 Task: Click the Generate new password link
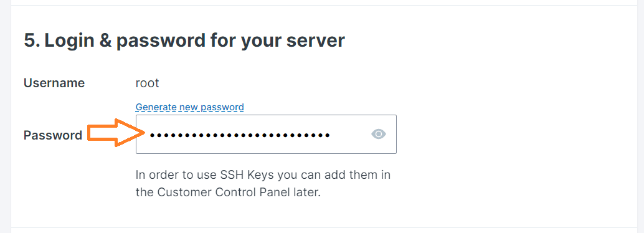[x=190, y=107]
